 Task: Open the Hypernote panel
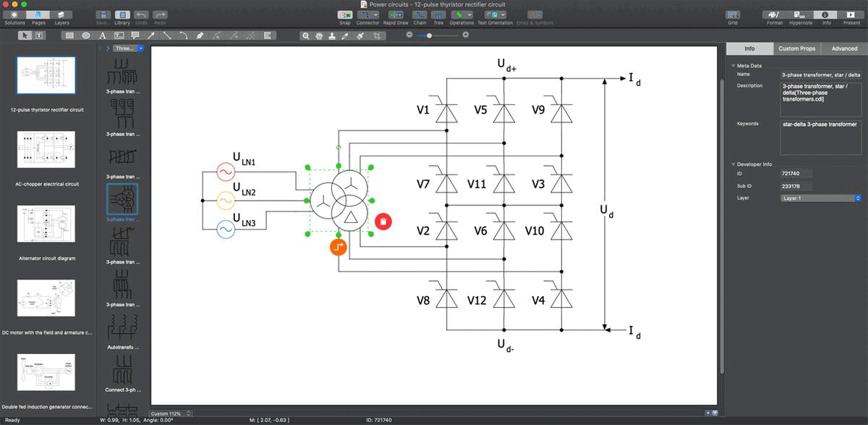[x=800, y=18]
